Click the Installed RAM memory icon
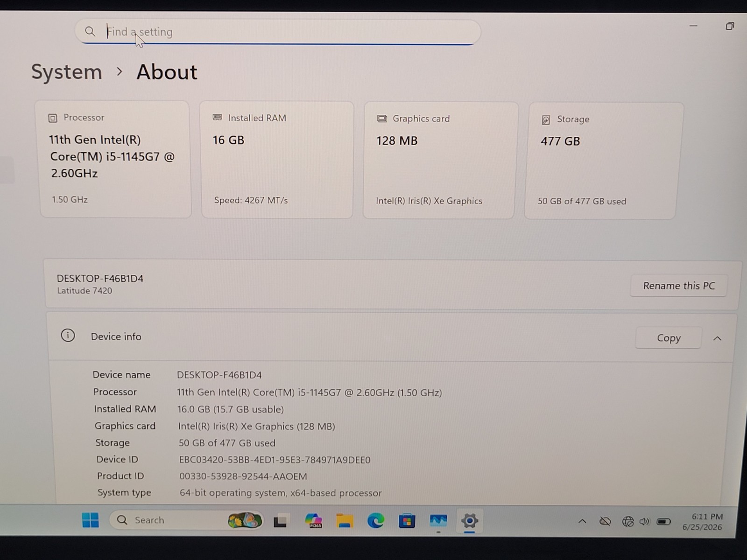The width and height of the screenshot is (747, 560). click(217, 118)
